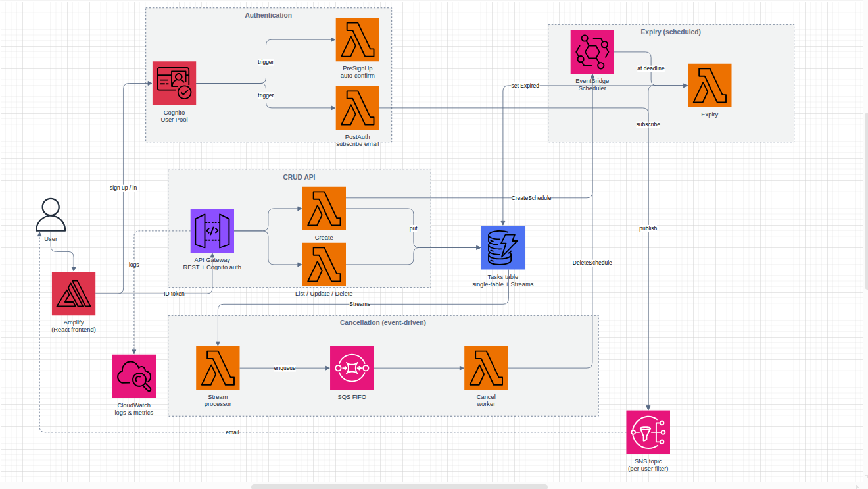
Task: Click the 'subscribe' edge label
Action: tap(648, 124)
